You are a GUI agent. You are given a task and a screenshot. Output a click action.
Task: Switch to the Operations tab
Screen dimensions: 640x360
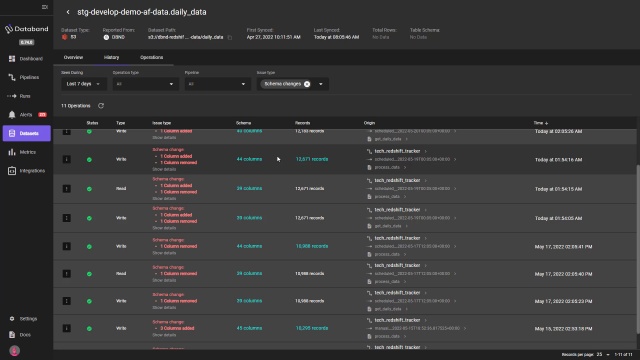click(151, 58)
